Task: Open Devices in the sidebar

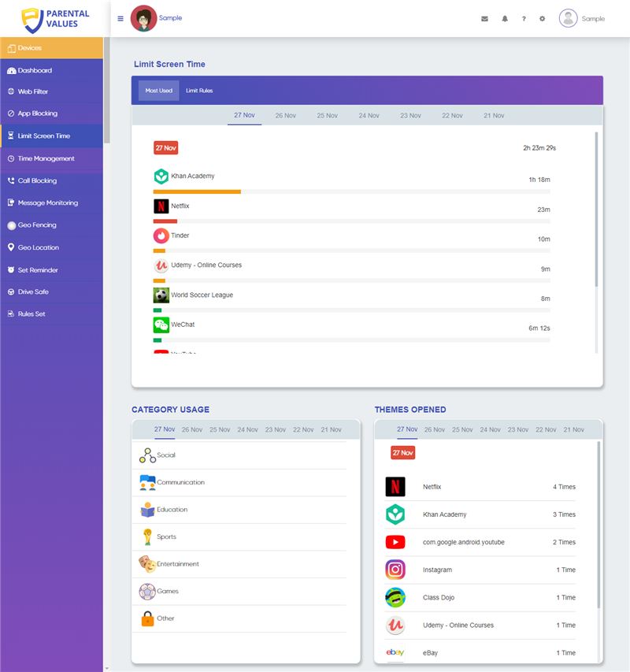Action: (51, 48)
